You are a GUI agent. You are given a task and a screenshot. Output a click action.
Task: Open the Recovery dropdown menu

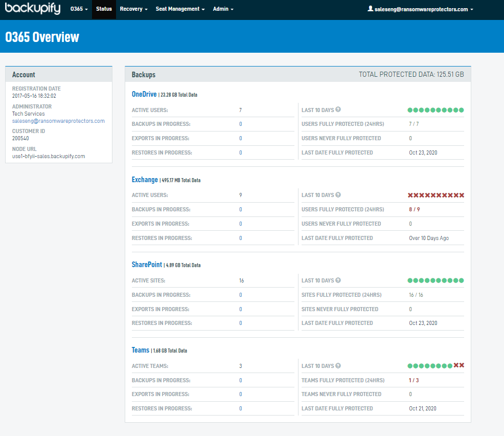click(x=133, y=9)
